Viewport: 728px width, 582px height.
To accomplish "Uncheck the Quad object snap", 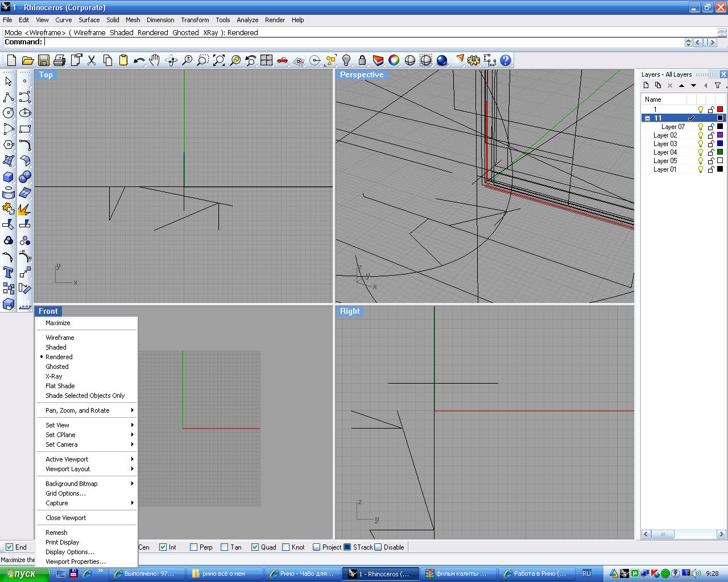I will pyautogui.click(x=255, y=547).
